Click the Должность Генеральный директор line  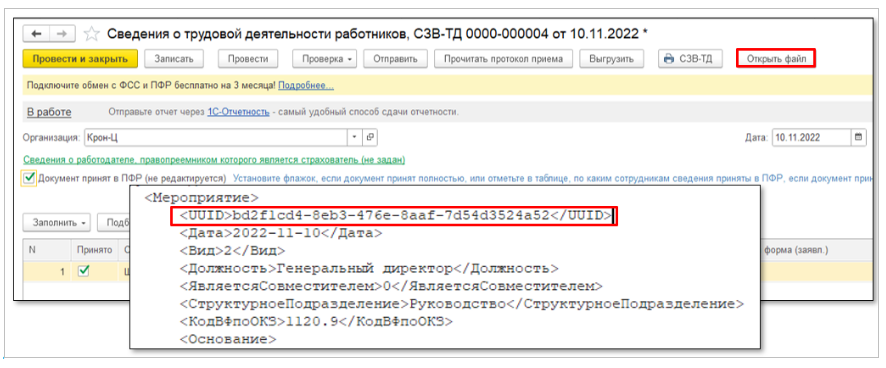(369, 268)
